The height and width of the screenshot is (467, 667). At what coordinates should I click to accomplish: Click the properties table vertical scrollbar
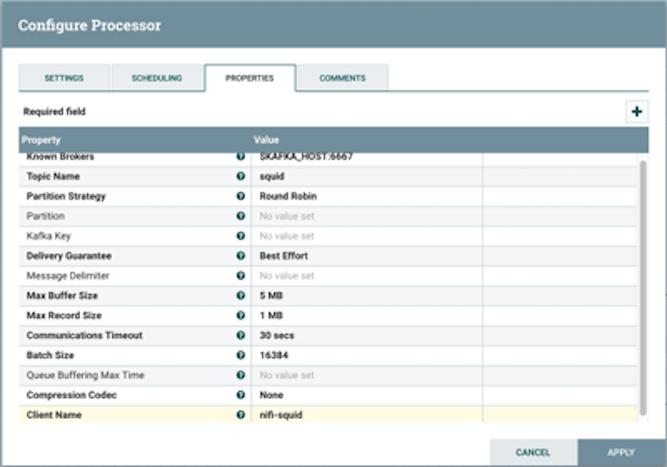(x=643, y=288)
